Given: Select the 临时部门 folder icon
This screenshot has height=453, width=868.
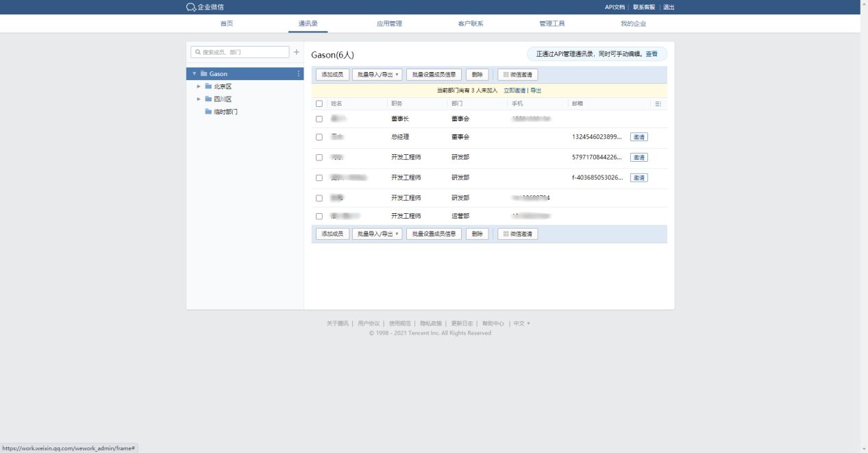Looking at the screenshot, I should click(208, 112).
